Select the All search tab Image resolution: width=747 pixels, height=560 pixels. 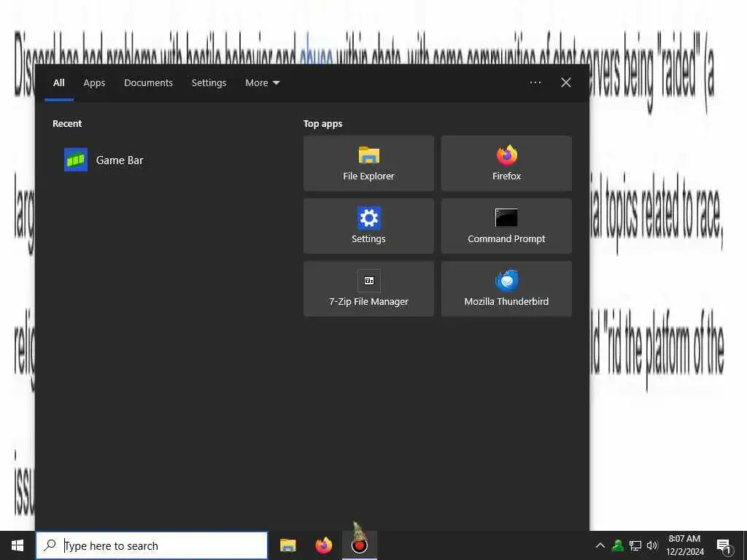[x=59, y=83]
